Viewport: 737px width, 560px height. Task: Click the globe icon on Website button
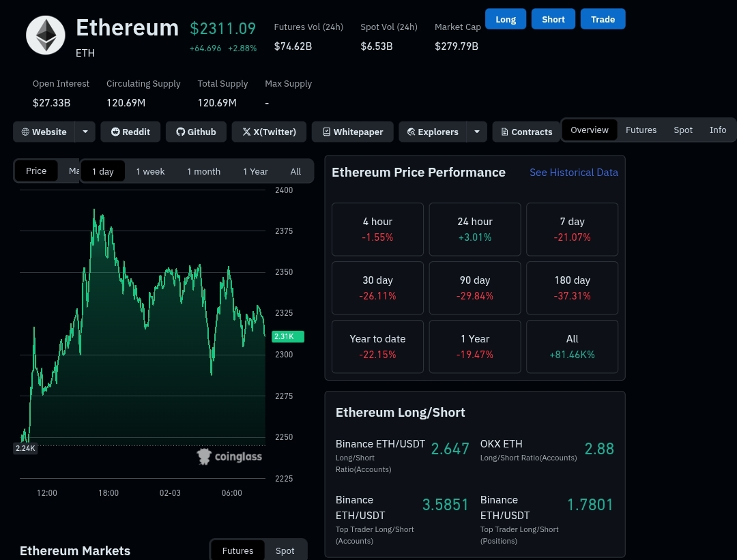click(x=25, y=132)
